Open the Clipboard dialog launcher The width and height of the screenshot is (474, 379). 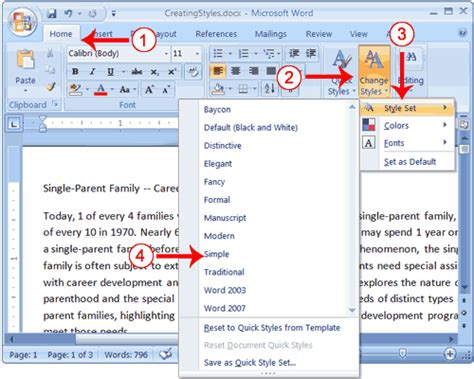[55, 104]
